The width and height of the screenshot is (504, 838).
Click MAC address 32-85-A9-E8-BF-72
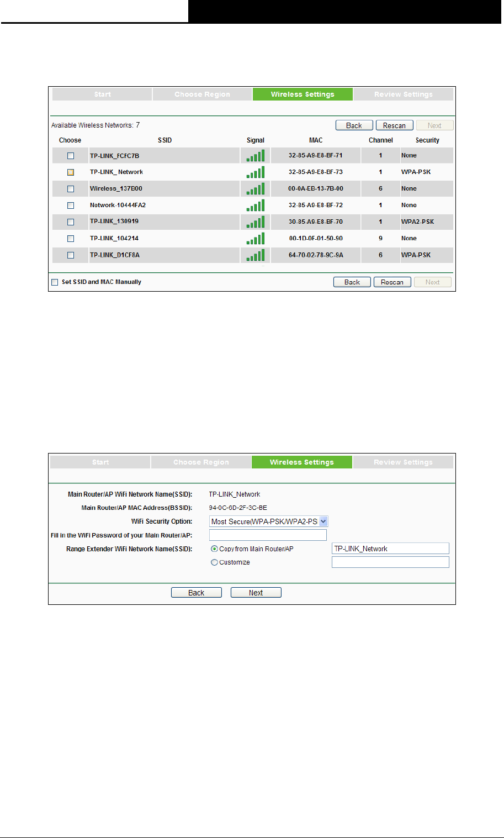pos(316,205)
